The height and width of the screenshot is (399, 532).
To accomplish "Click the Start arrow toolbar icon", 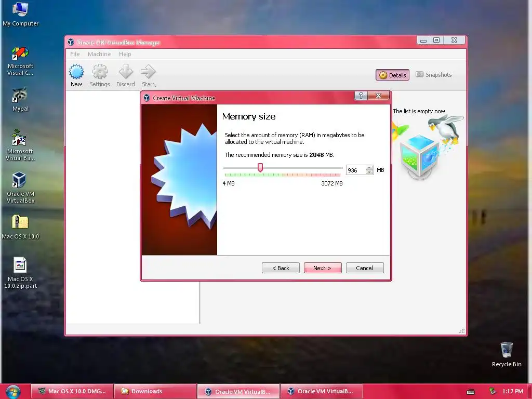I will click(x=149, y=76).
